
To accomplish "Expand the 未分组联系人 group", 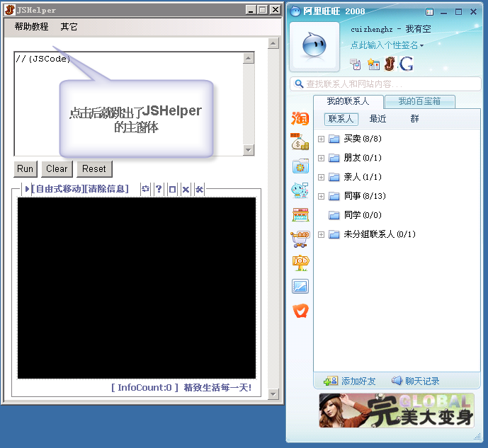I will click(x=321, y=234).
